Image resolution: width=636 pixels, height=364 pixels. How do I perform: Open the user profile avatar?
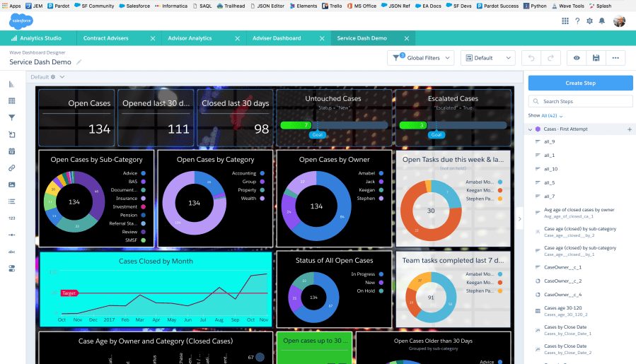pos(619,20)
